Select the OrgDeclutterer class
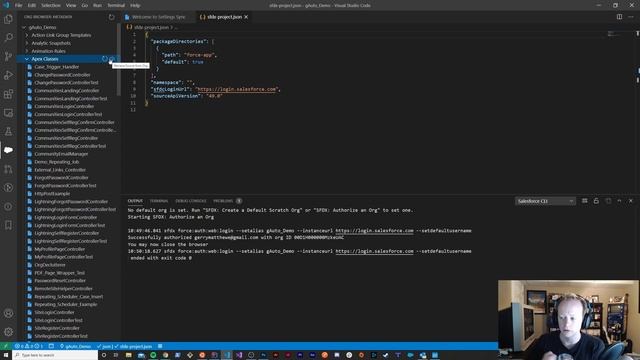Screen dimensions: 640x360 point(50,265)
